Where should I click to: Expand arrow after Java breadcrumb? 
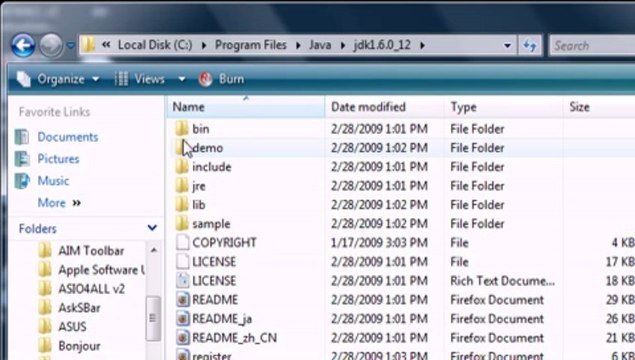click(343, 45)
